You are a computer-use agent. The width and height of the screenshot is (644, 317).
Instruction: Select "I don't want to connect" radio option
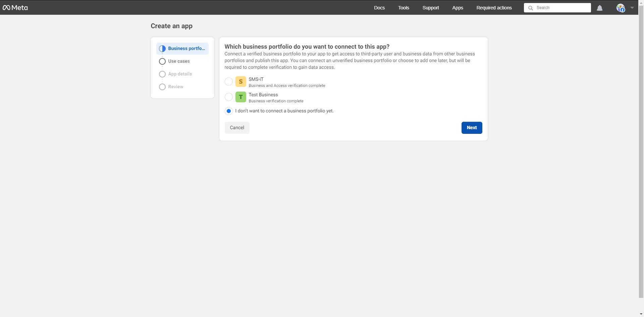[x=228, y=111]
